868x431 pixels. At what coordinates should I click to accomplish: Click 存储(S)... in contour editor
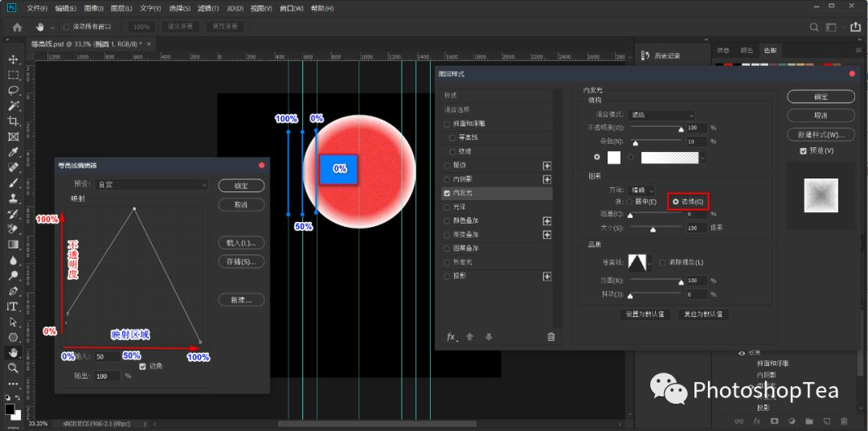click(241, 261)
